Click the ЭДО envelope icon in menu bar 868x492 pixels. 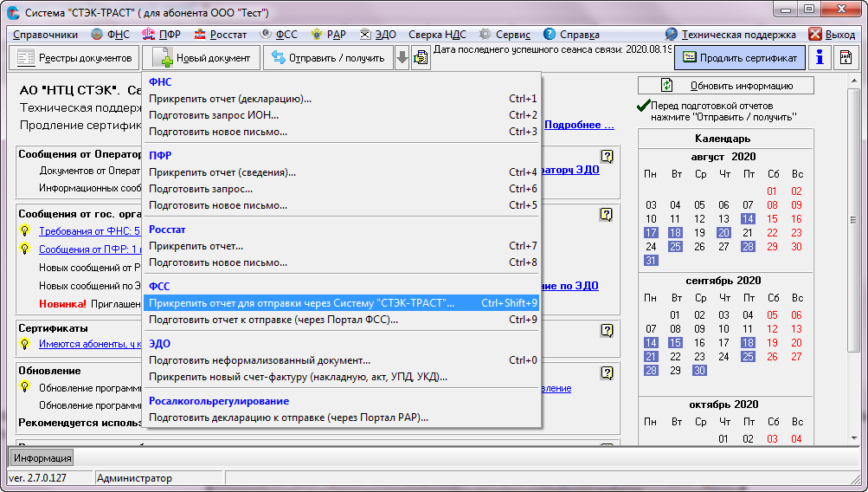(365, 35)
